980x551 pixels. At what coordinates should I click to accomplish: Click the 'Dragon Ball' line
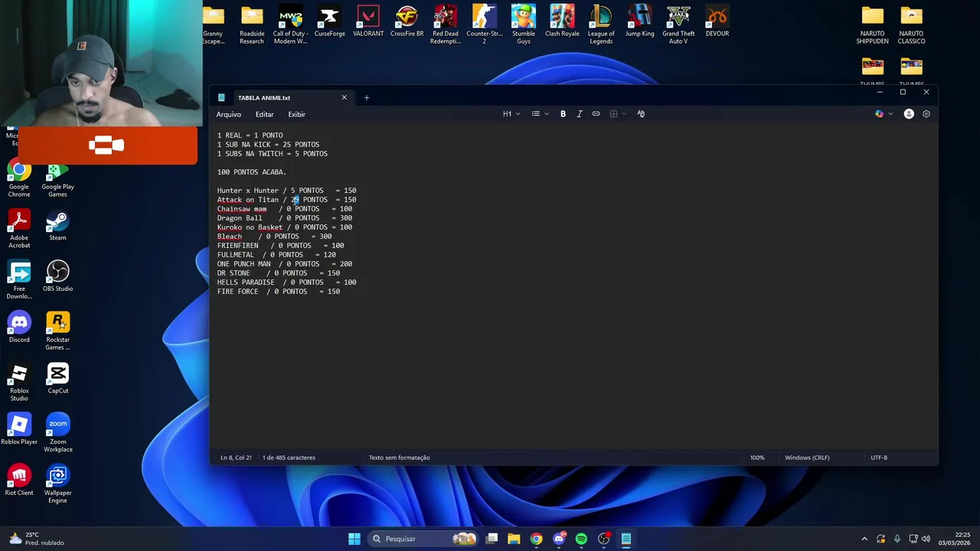pos(285,218)
